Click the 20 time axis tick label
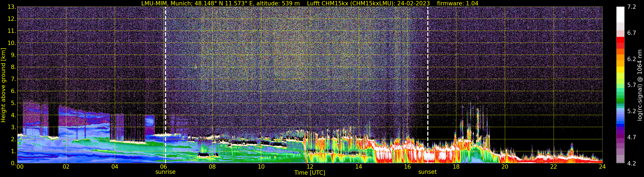The height and width of the screenshot is (177, 644). click(x=505, y=167)
